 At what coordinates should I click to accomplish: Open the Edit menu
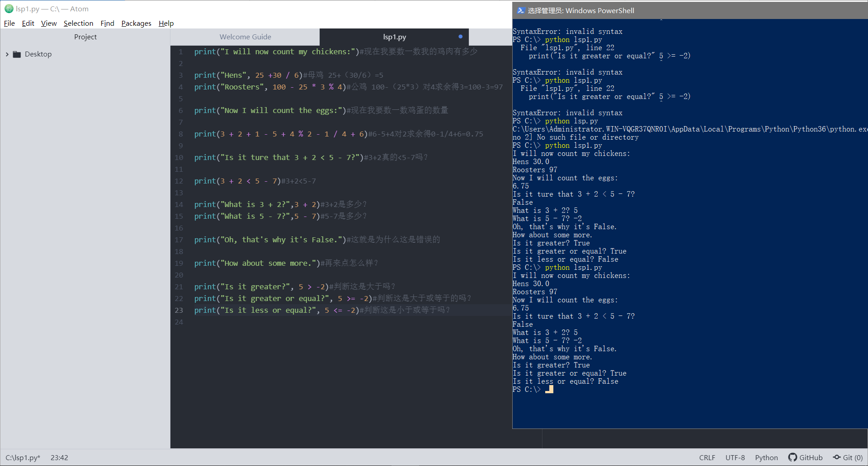28,24
